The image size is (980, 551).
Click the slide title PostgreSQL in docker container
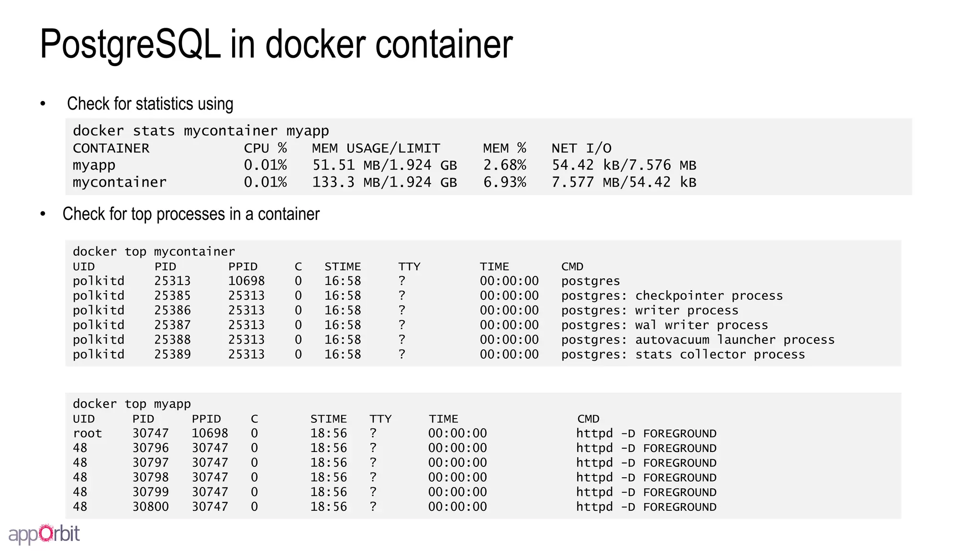[x=276, y=44]
